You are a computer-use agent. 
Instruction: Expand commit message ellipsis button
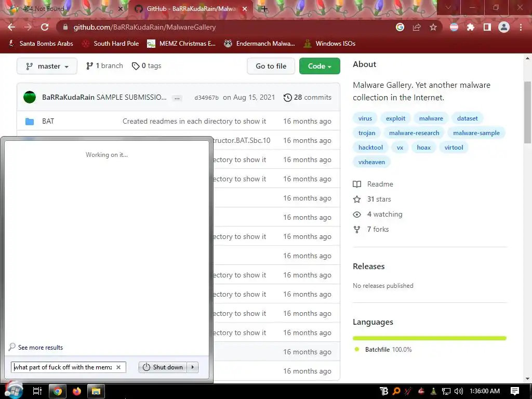177,98
